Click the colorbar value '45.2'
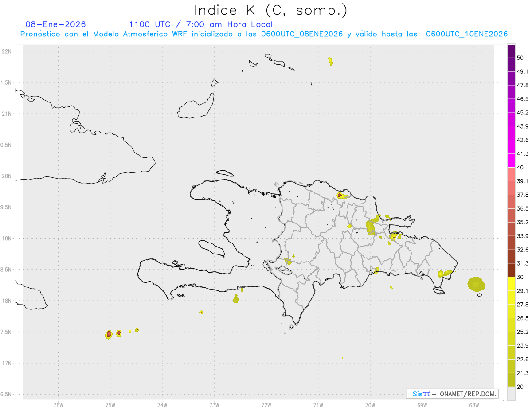The height and width of the screenshot is (411, 532). 523,113
